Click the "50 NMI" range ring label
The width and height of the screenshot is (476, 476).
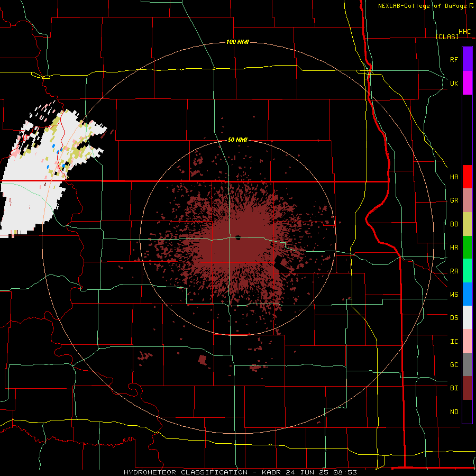coord(237,140)
